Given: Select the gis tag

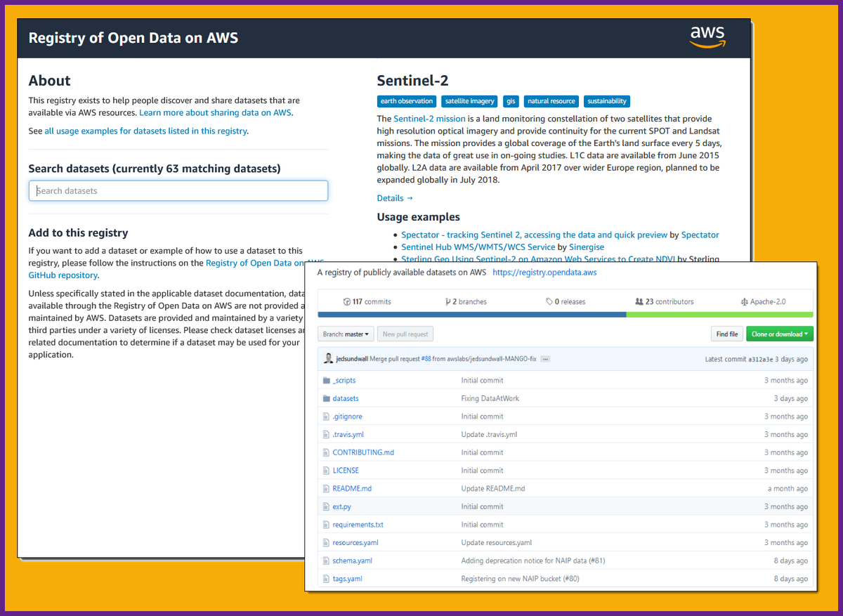Looking at the screenshot, I should 511,101.
